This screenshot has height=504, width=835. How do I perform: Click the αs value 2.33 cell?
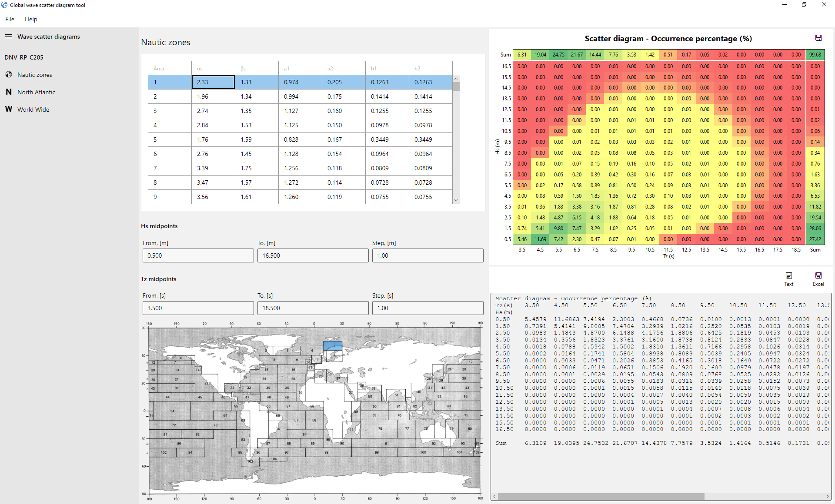tap(213, 82)
